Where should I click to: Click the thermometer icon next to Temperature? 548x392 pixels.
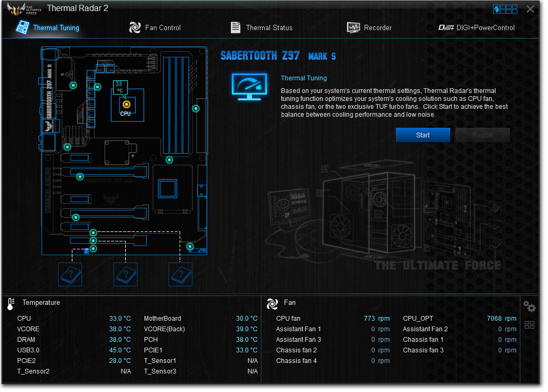pyautogui.click(x=11, y=304)
